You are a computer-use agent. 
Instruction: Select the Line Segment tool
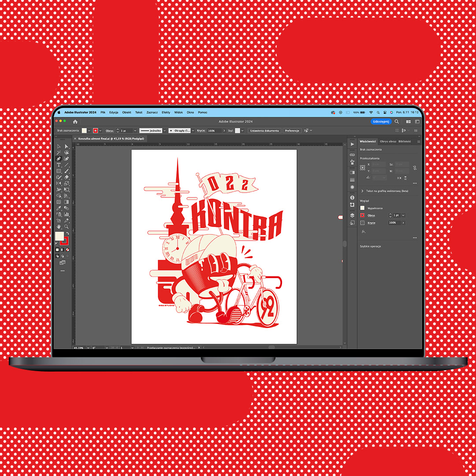[x=67, y=165]
